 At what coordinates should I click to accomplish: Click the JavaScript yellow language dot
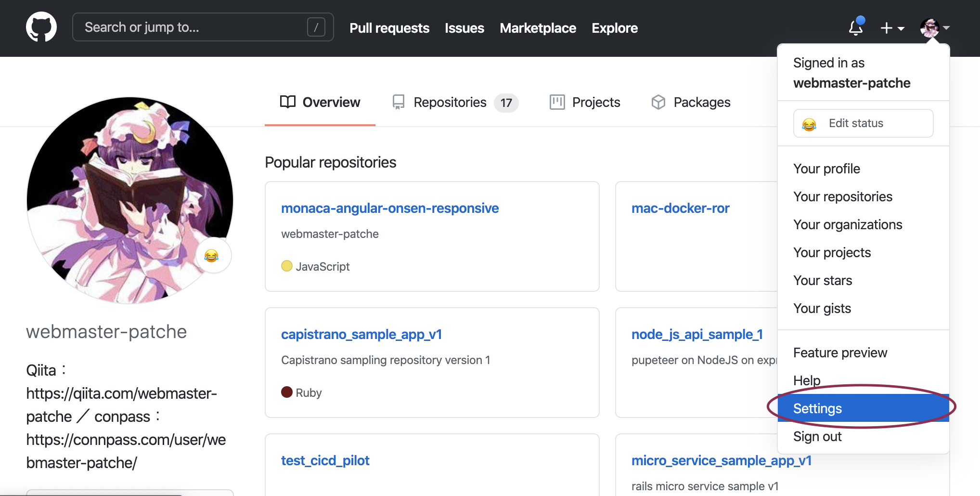(287, 266)
